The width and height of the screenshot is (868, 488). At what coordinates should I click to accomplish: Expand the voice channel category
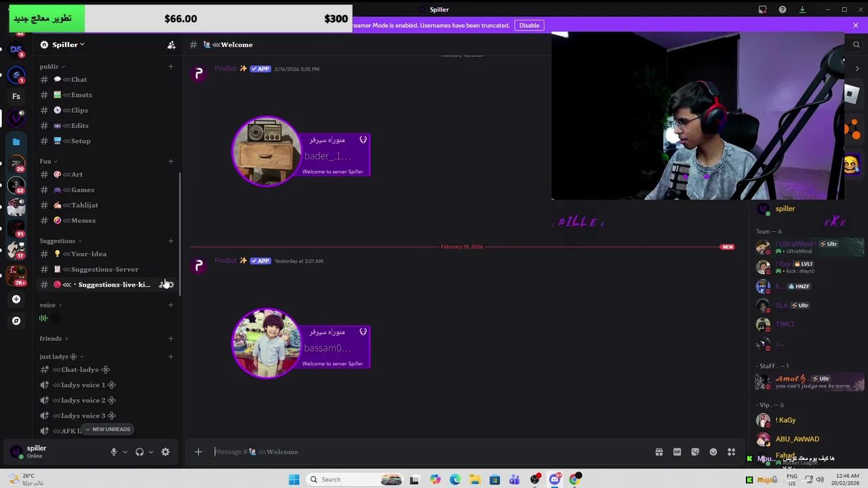point(50,305)
